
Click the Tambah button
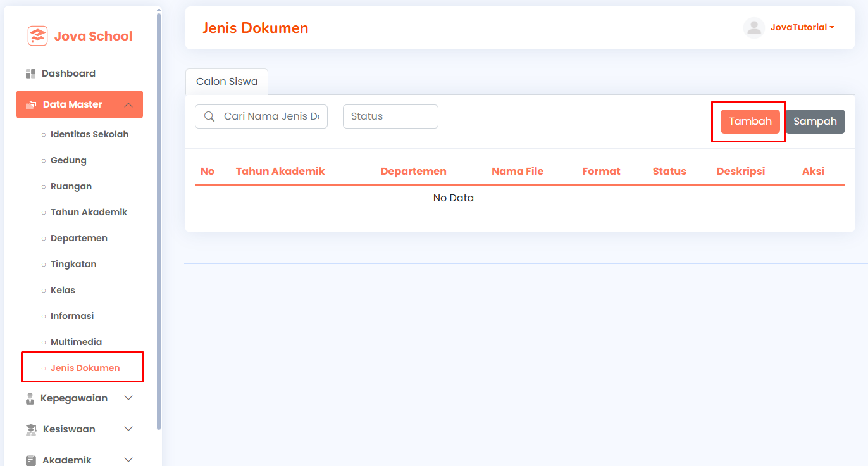tap(750, 122)
